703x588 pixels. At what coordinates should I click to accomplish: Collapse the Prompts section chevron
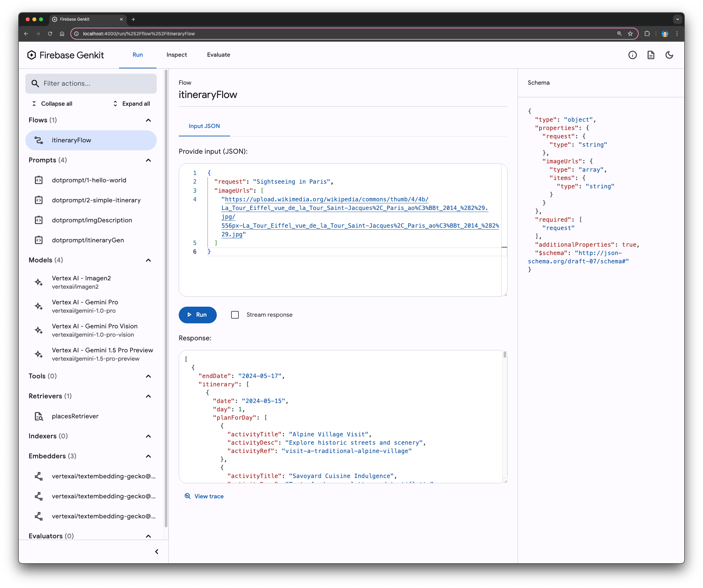(148, 160)
